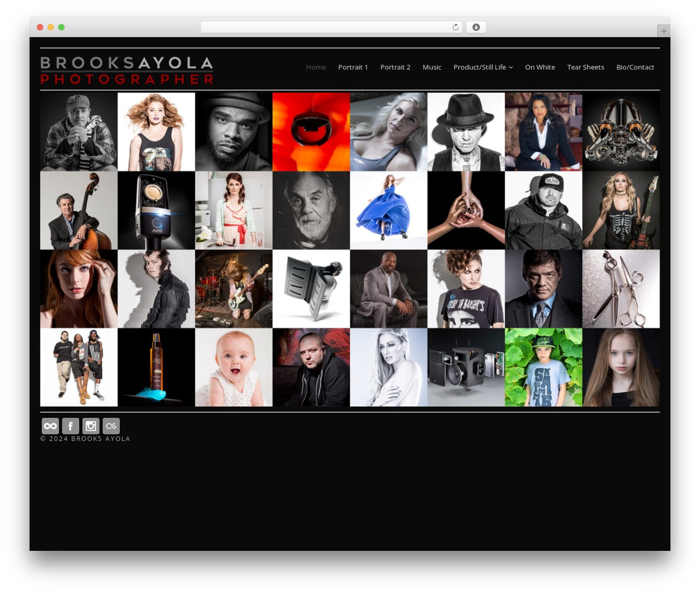Image resolution: width=700 pixels, height=593 pixels.
Task: Open the AKG microphone photo
Action: [156, 211]
